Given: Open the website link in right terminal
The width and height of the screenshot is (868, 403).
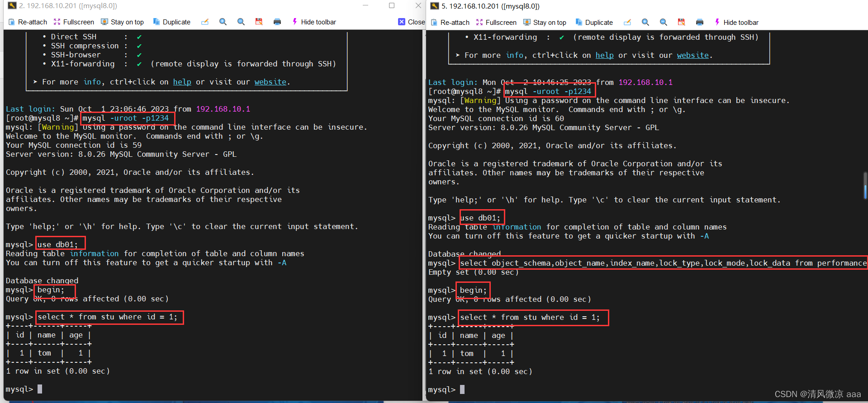Looking at the screenshot, I should [693, 55].
